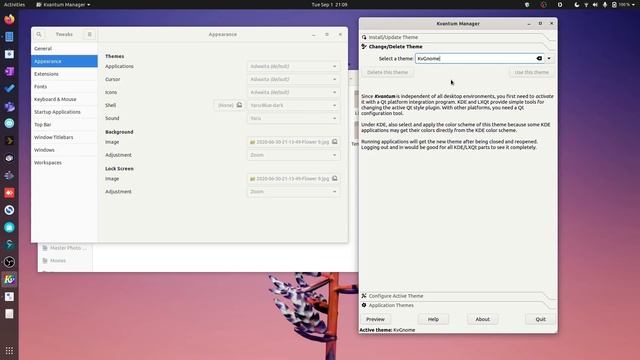Click the microphone tray icon
Viewport: 640px width, 360px height.
point(604,4)
